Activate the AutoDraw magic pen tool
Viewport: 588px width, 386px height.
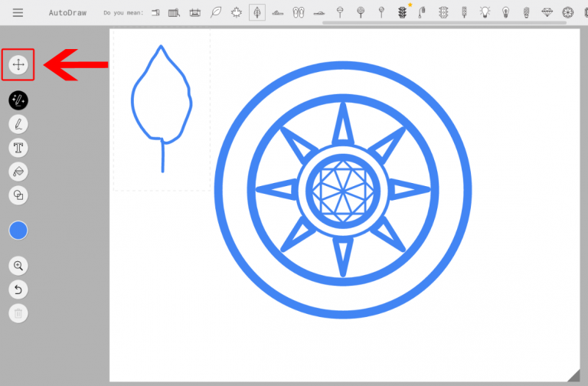click(18, 100)
